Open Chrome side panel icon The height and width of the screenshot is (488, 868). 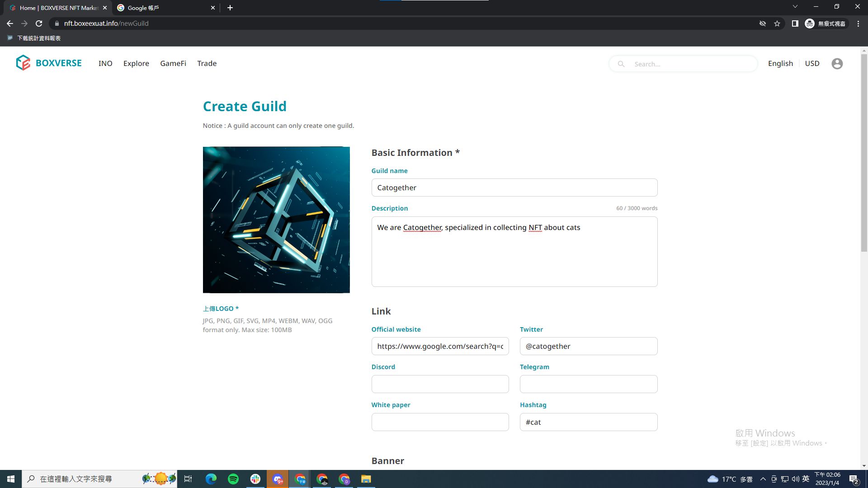point(795,23)
